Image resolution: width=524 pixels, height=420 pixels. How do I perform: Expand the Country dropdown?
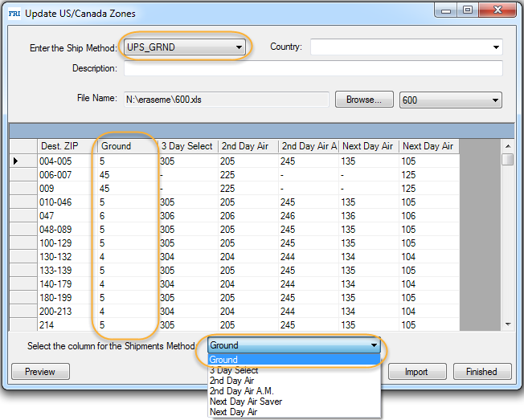[406, 47]
